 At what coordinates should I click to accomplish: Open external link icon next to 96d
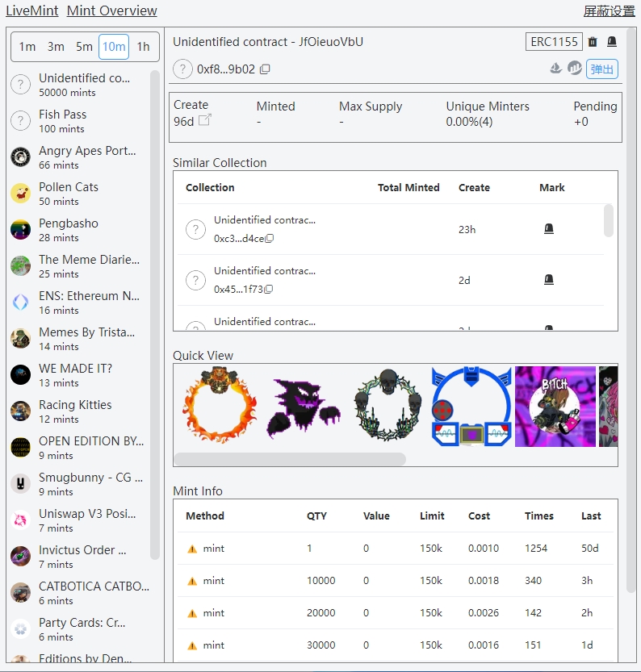tap(205, 120)
